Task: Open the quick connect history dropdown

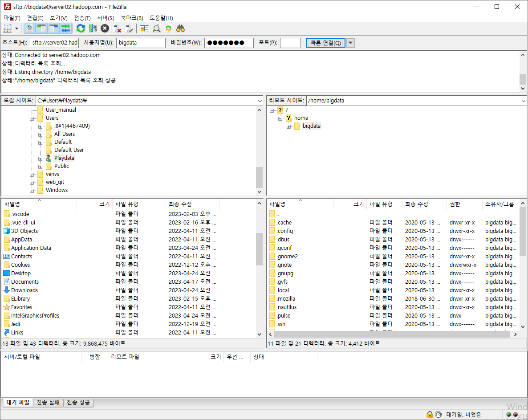Action: click(350, 43)
